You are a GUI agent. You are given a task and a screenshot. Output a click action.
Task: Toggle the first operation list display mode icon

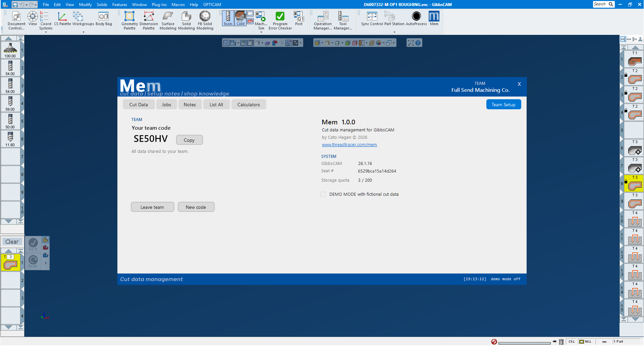623,39
